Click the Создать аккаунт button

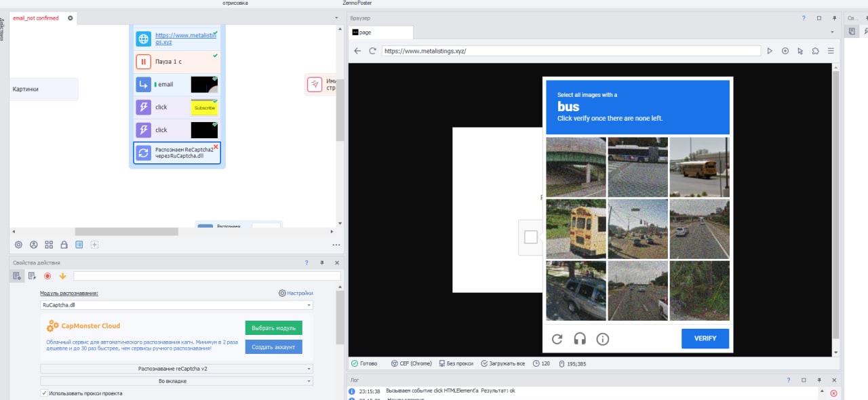pyautogui.click(x=273, y=347)
